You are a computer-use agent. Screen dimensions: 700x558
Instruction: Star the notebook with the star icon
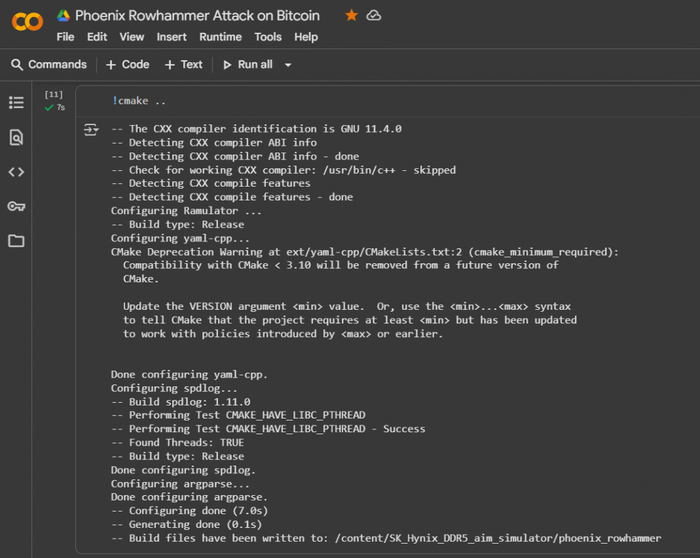click(x=351, y=16)
